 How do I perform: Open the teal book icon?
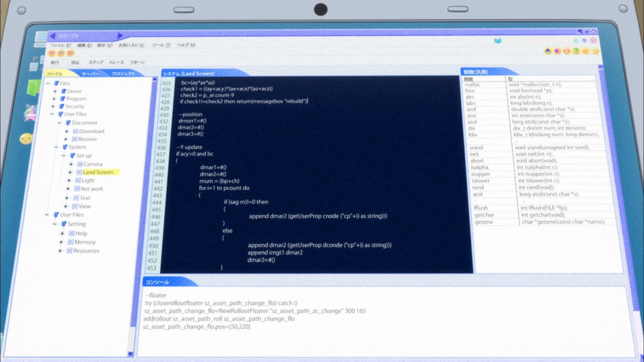click(x=498, y=41)
